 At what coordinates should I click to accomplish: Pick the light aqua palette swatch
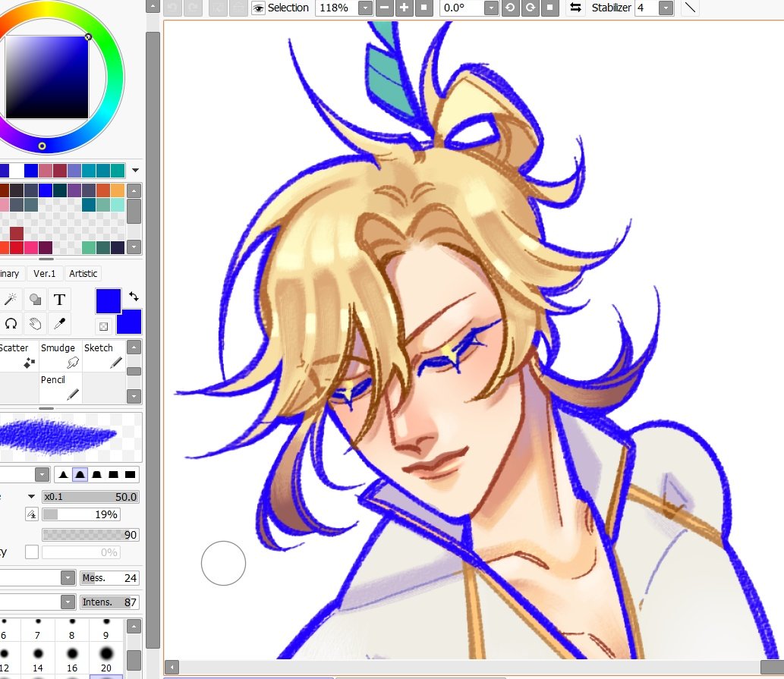[118, 204]
